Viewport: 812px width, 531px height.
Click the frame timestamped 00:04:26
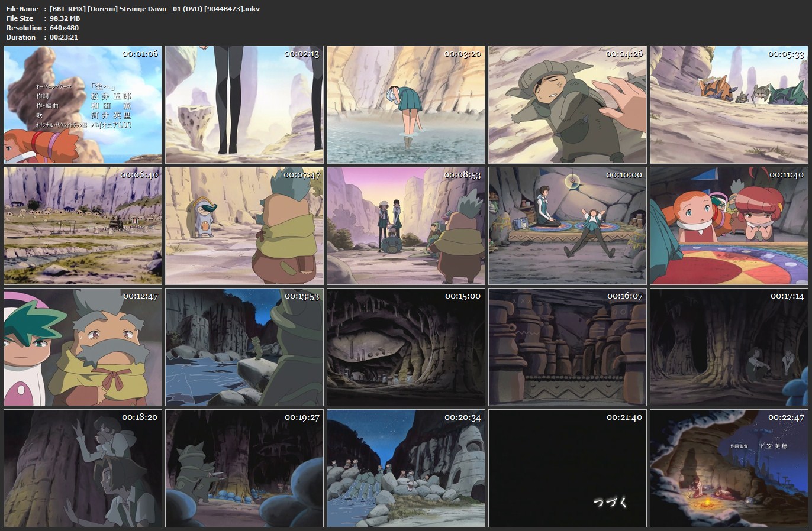click(x=568, y=105)
